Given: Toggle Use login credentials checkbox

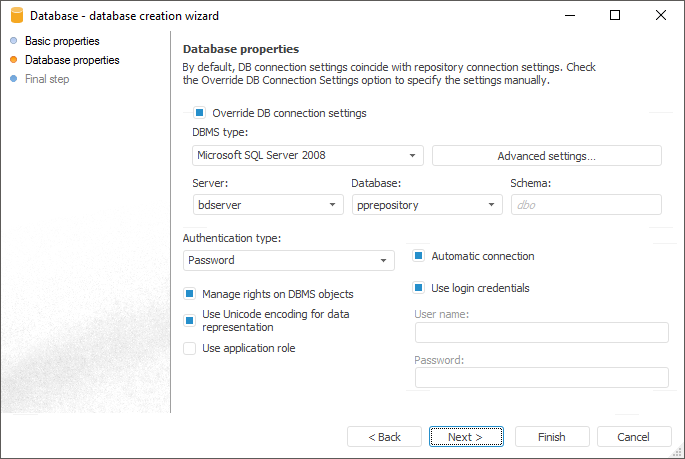Looking at the screenshot, I should [x=419, y=289].
